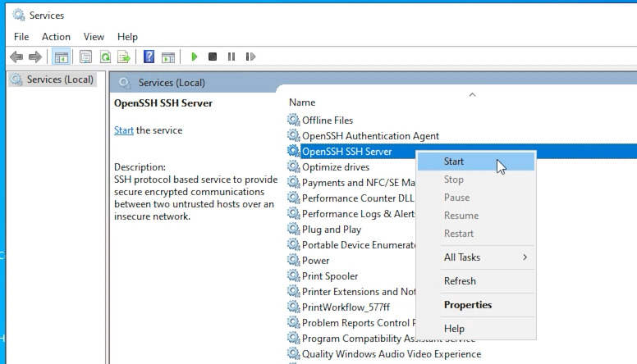
Task: Click the gear icon beside Performance Logs & Alerts
Action: click(x=293, y=213)
